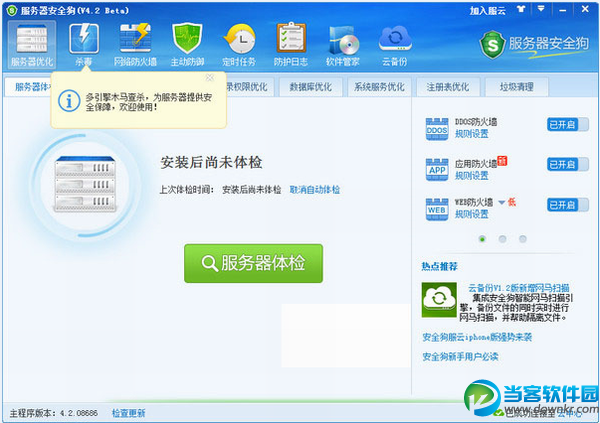This screenshot has height=423, width=600.
Task: Click the WEB firewall icon
Action: tap(437, 209)
